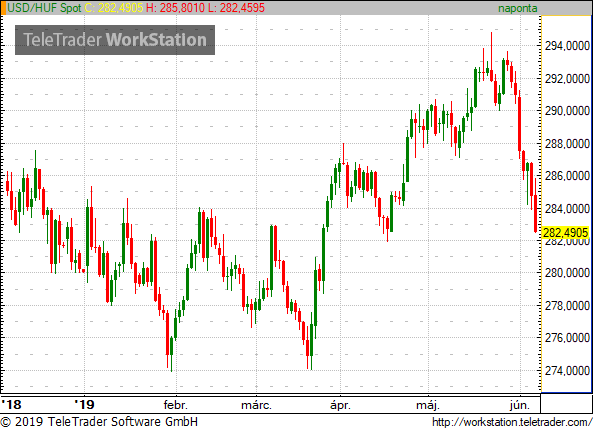This screenshot has height=431, width=593.
Task: Click the orange marker left of title
Action: tap(3, 8)
